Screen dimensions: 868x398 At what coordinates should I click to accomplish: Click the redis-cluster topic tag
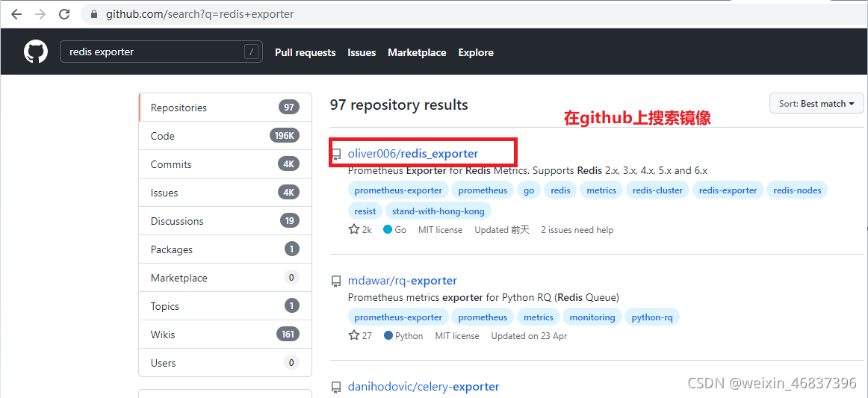coord(657,190)
